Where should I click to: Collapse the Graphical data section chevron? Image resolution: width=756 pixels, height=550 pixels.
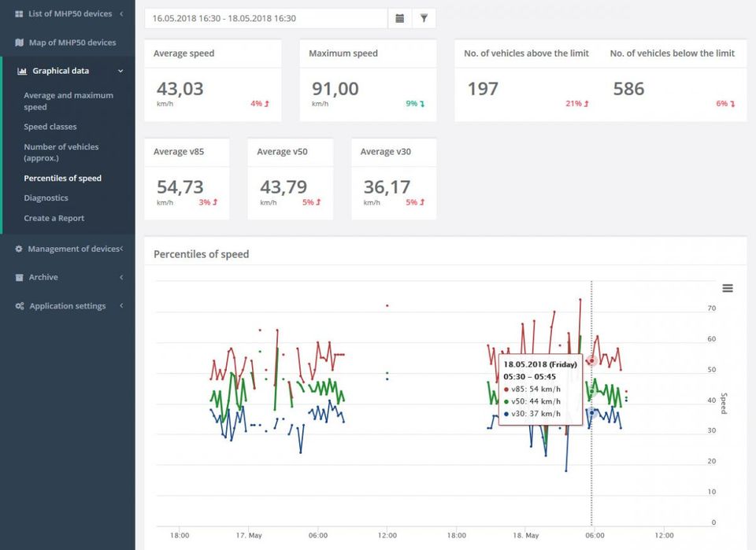[x=120, y=72]
